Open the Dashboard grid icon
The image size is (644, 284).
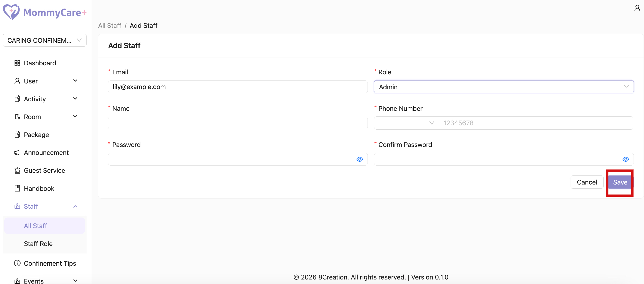pyautogui.click(x=17, y=63)
